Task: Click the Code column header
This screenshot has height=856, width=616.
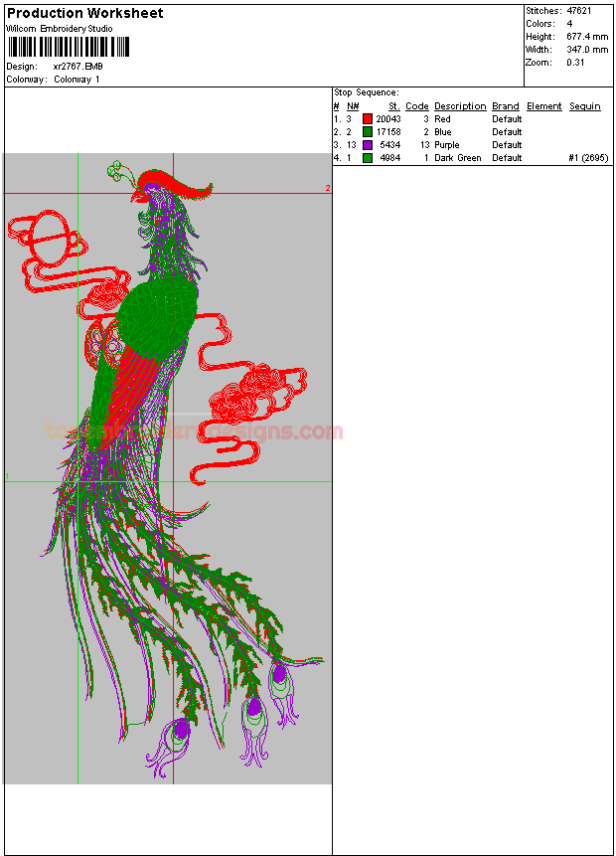Action: point(417,106)
